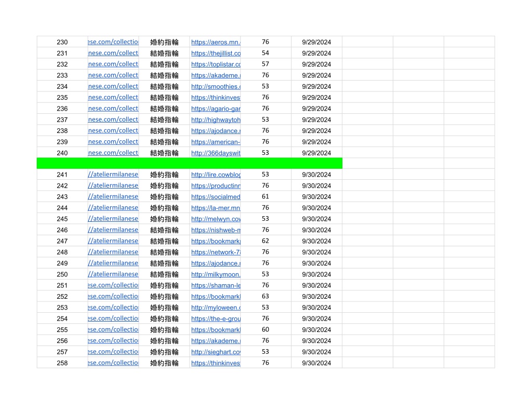Viewport: 532px width, 411px height.
Task: Open the //ateliermilanese link in row 247
Action: tap(113, 241)
